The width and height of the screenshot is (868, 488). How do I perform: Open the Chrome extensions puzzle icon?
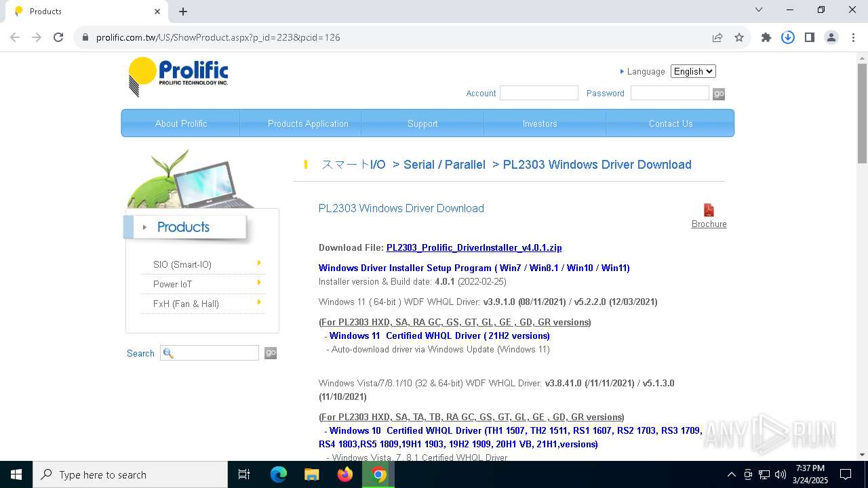click(x=766, y=37)
